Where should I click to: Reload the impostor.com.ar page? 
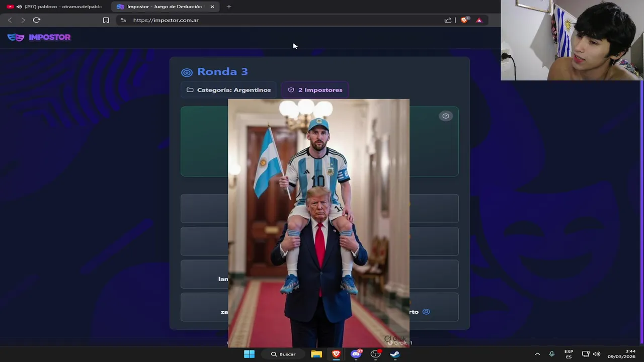tap(36, 20)
